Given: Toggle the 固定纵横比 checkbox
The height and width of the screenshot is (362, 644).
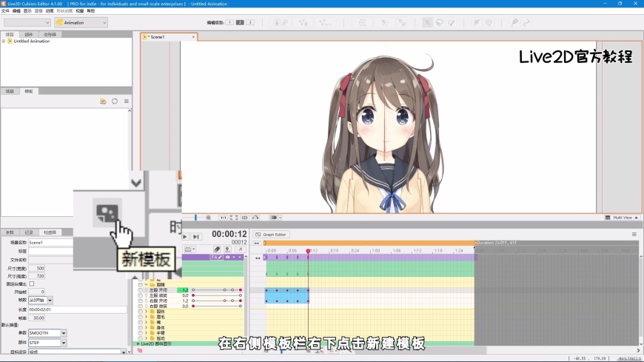Looking at the screenshot, I should (32, 284).
